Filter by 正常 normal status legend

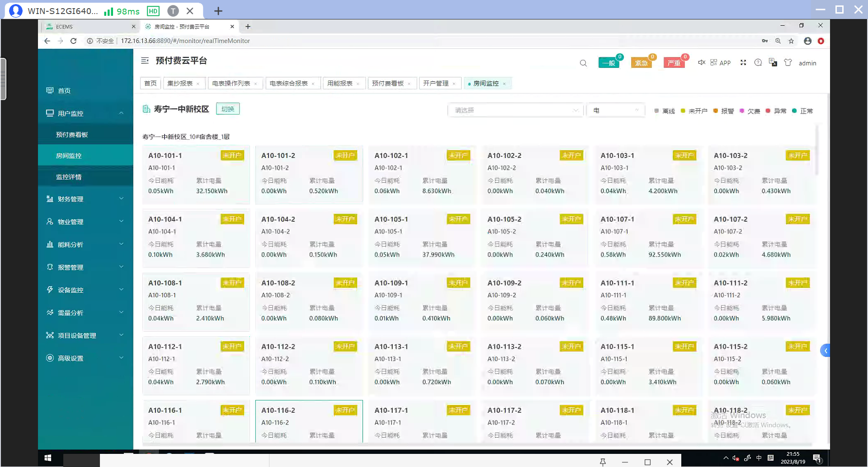802,111
